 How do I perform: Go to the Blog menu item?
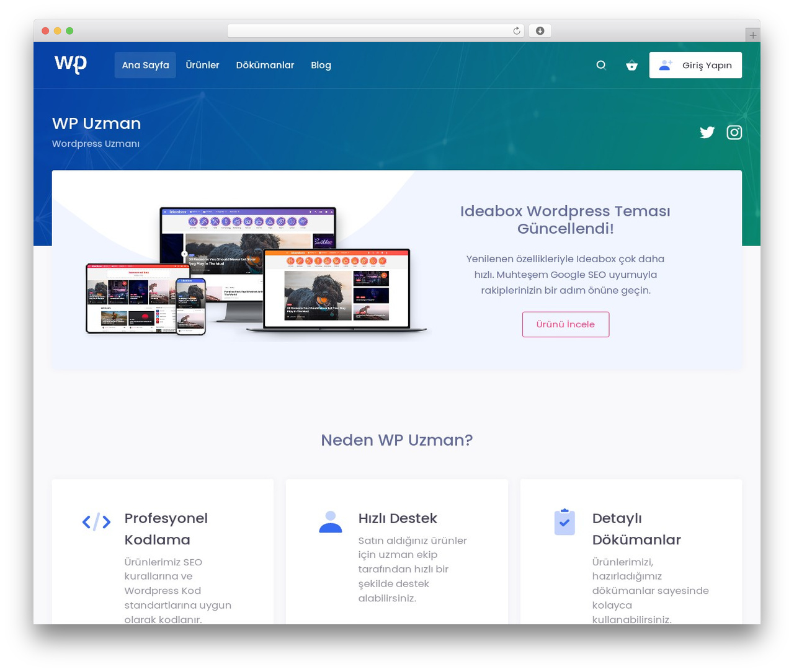coord(321,65)
